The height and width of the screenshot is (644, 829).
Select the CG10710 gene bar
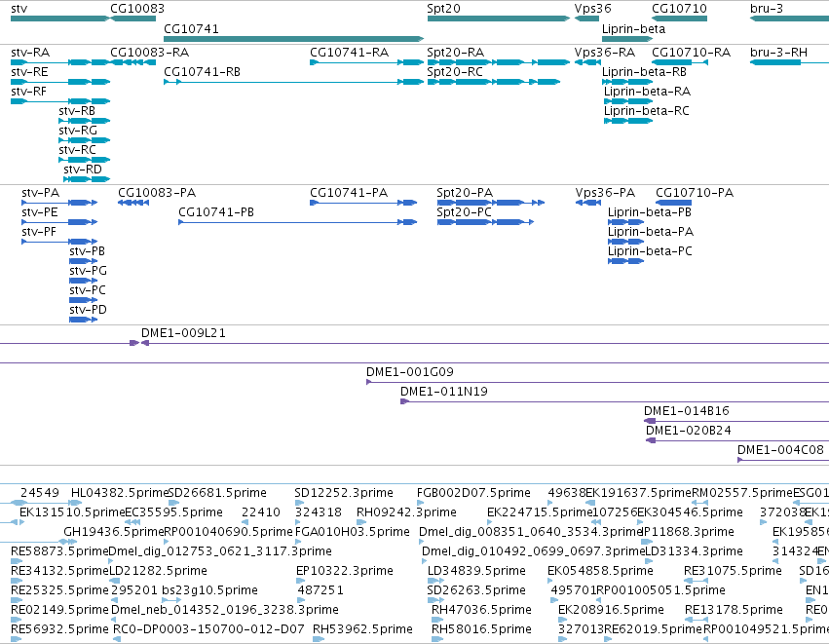click(x=679, y=19)
